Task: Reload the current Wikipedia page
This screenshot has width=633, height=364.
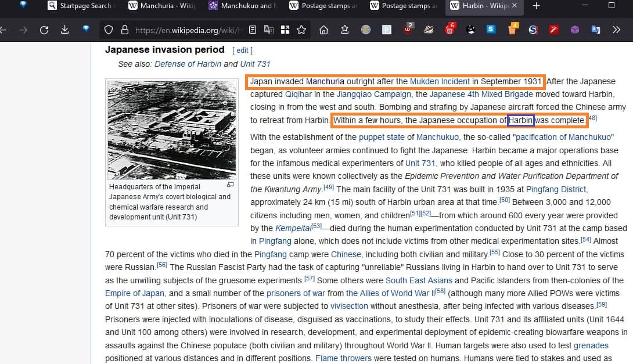Action: (x=44, y=30)
